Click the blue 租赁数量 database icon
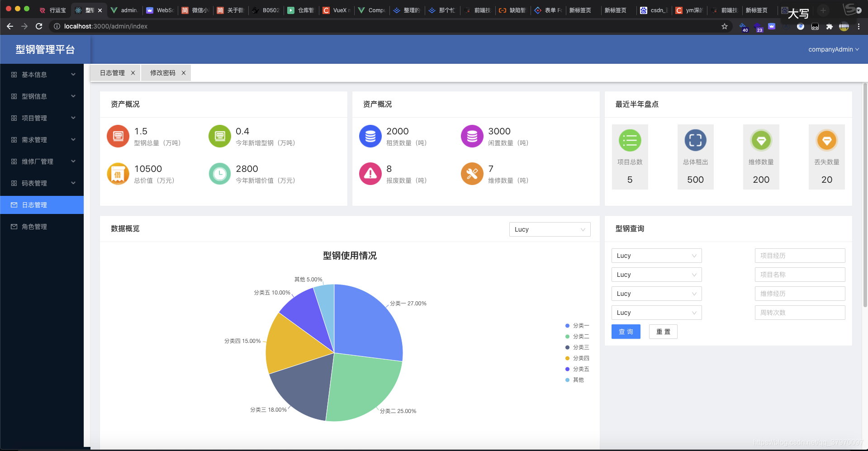868x451 pixels. pos(370,136)
